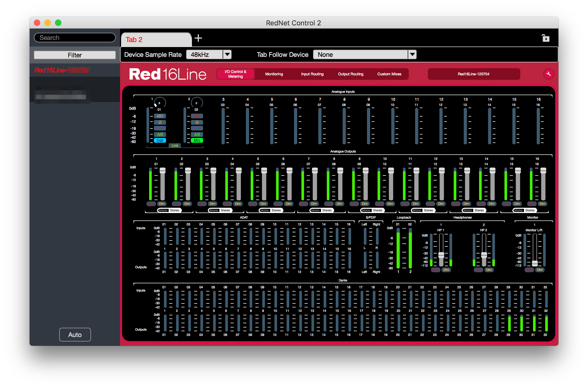
Task: Switch input 2 Mic source button
Action: 197,141
